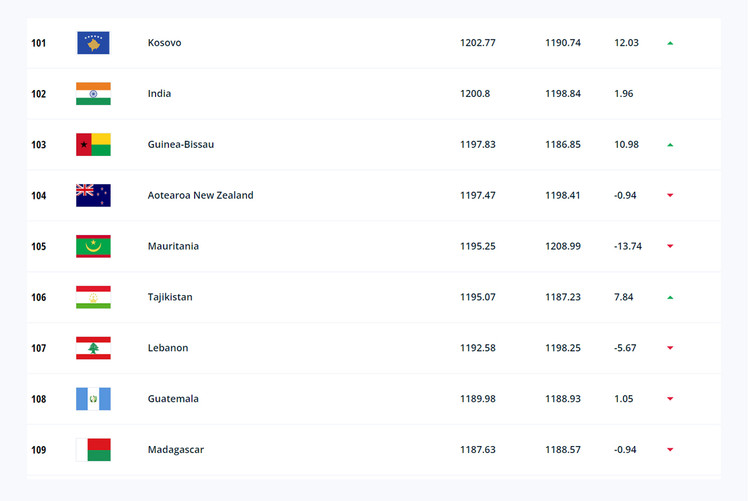Click Lebanon's red down arrow
Image resolution: width=750 pixels, height=501 pixels.
(x=670, y=348)
